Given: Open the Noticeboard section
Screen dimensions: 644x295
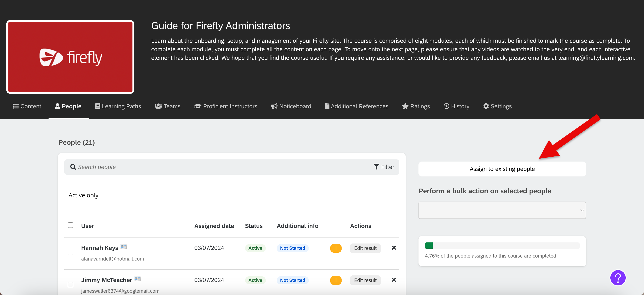Looking at the screenshot, I should click(291, 106).
